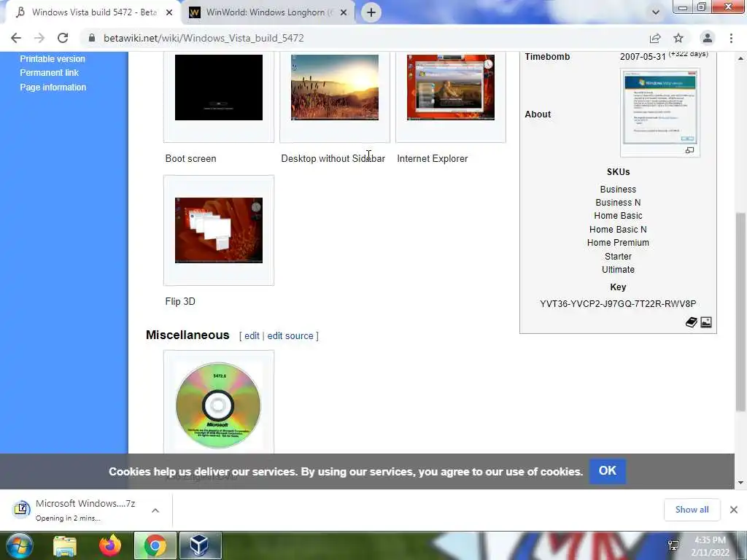Close the Windows Vista build 5472 tab
Image resolution: width=747 pixels, height=560 pixels.
click(169, 13)
